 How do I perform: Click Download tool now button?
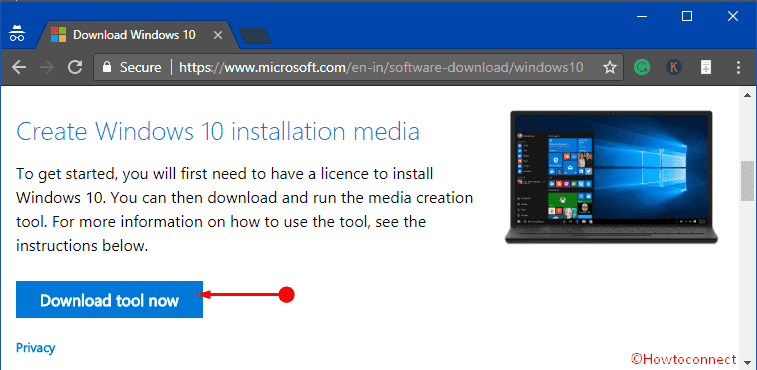(109, 299)
